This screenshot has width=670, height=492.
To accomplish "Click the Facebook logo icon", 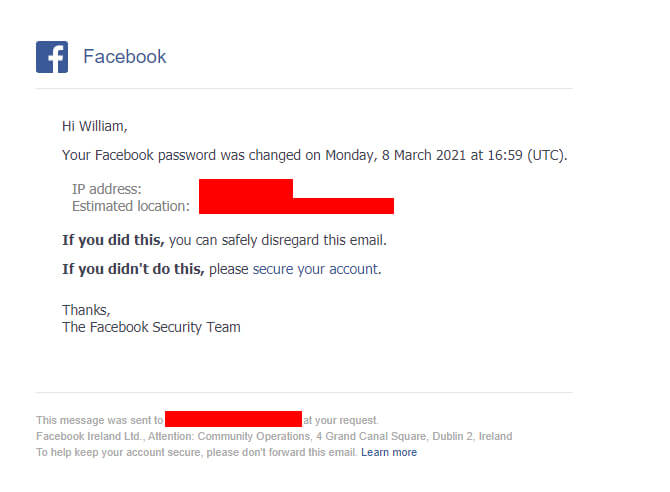I will pyautogui.click(x=52, y=57).
